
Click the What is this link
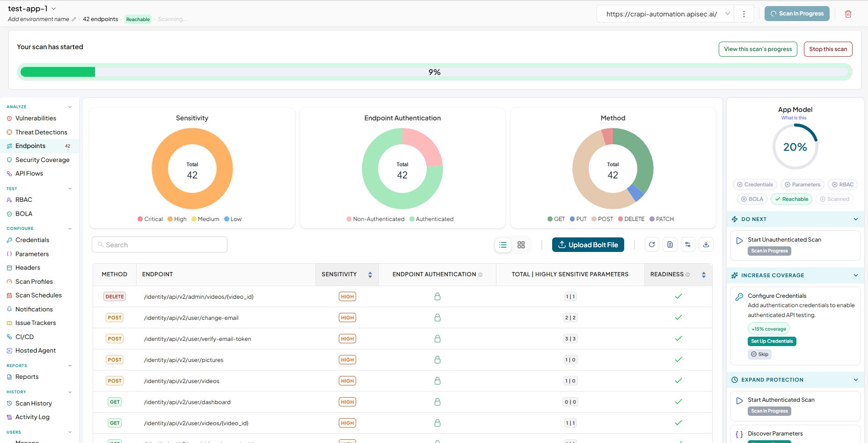pyautogui.click(x=794, y=118)
